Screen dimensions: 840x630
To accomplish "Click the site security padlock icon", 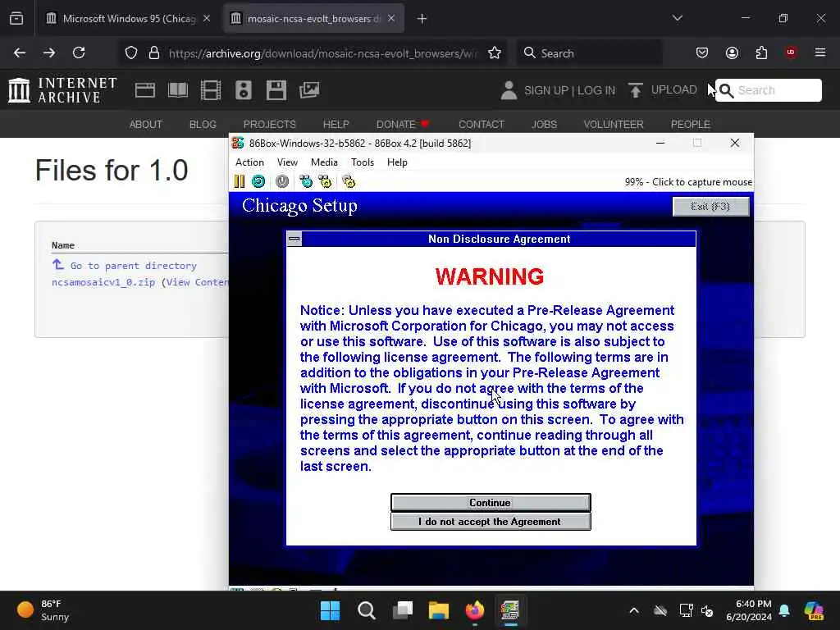I will click(154, 52).
